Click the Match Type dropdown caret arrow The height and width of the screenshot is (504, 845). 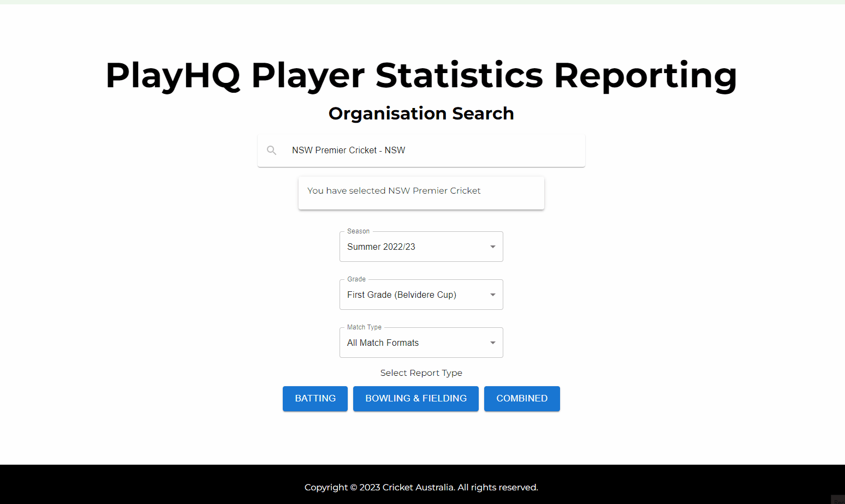[492, 343]
